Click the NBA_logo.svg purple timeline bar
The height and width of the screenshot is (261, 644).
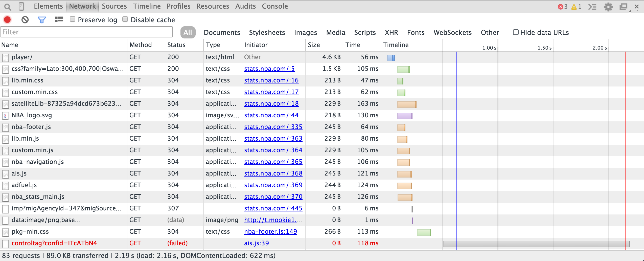tap(405, 116)
